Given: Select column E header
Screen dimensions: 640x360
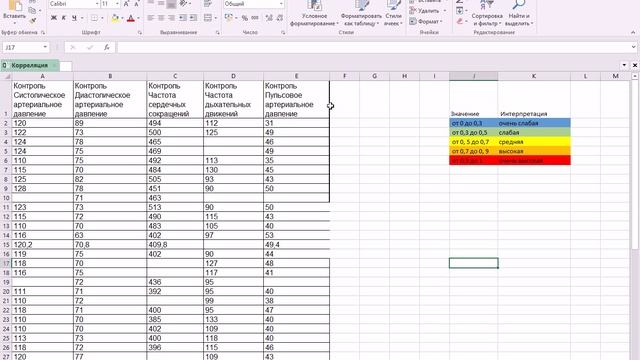Looking at the screenshot, I should click(296, 76).
